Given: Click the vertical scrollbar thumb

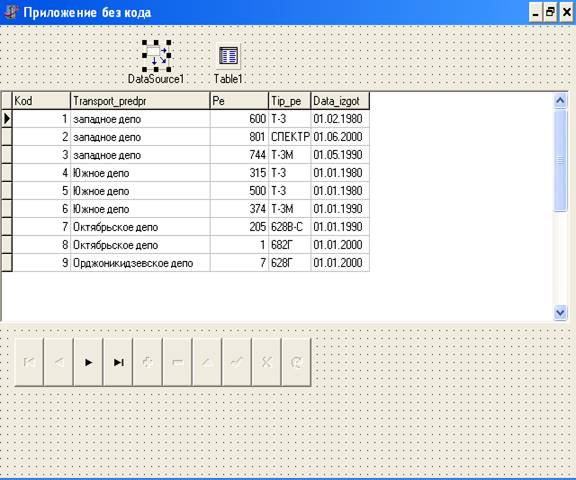Looking at the screenshot, I should (x=560, y=160).
